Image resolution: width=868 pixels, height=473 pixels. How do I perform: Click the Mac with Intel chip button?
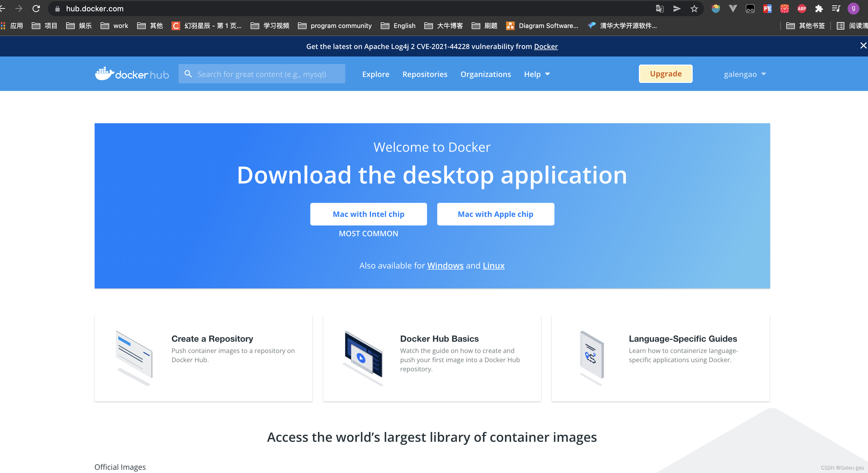(368, 214)
